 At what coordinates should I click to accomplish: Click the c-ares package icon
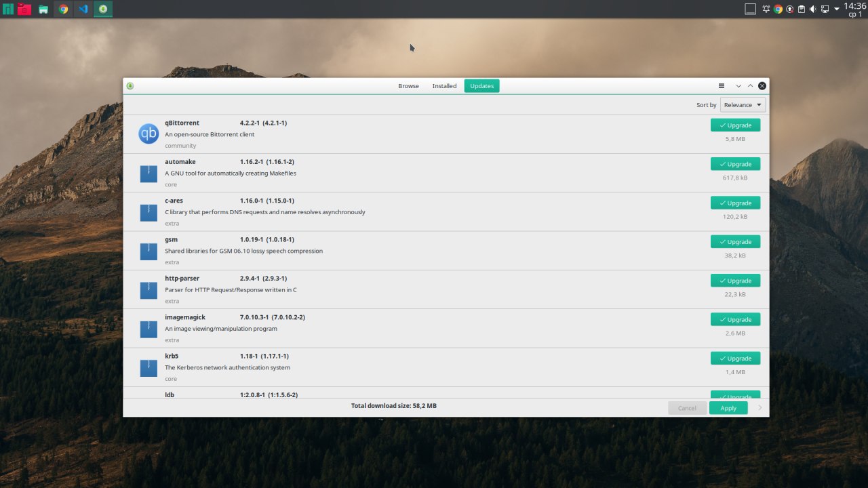[x=149, y=212]
